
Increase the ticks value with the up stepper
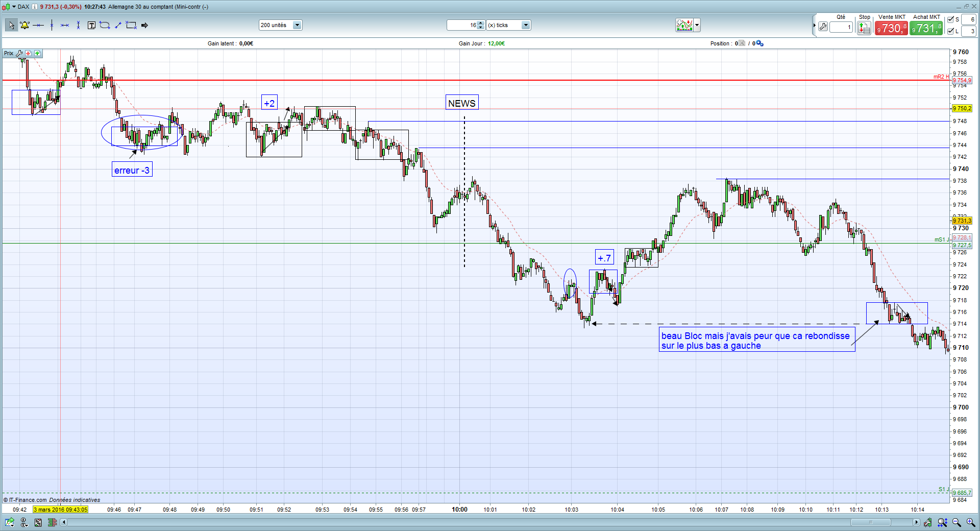[481, 23]
